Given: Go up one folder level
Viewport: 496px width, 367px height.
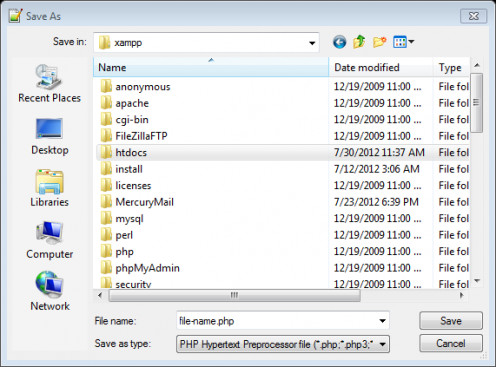Looking at the screenshot, I should [x=359, y=42].
